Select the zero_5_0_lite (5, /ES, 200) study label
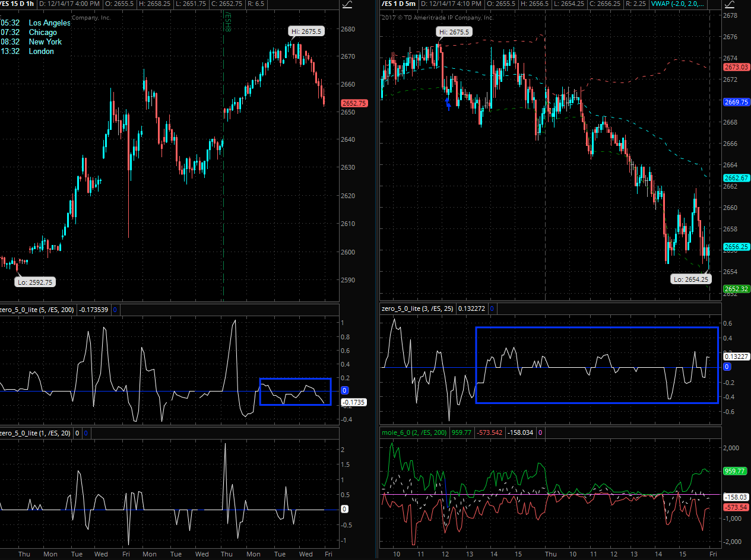 pyautogui.click(x=34, y=309)
